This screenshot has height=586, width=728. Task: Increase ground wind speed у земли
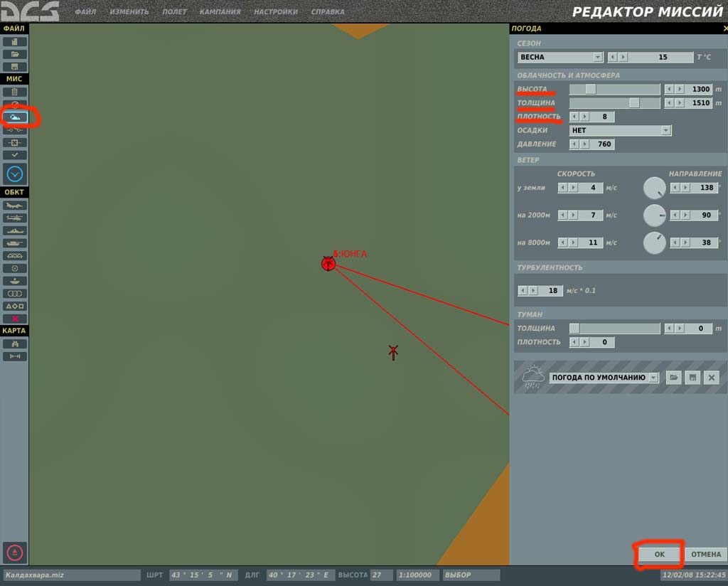tap(573, 188)
